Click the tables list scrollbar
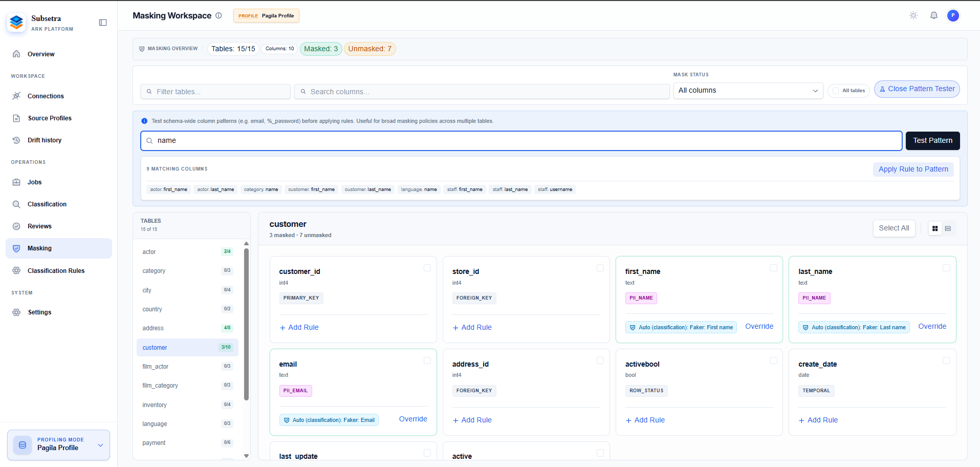Viewport: 980px width, 467px height. [246, 324]
